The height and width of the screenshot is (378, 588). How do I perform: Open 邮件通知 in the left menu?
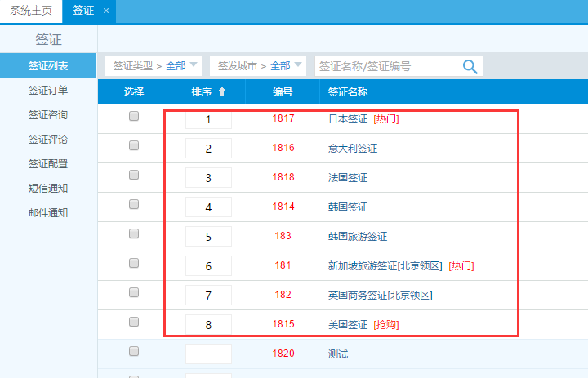(x=48, y=212)
